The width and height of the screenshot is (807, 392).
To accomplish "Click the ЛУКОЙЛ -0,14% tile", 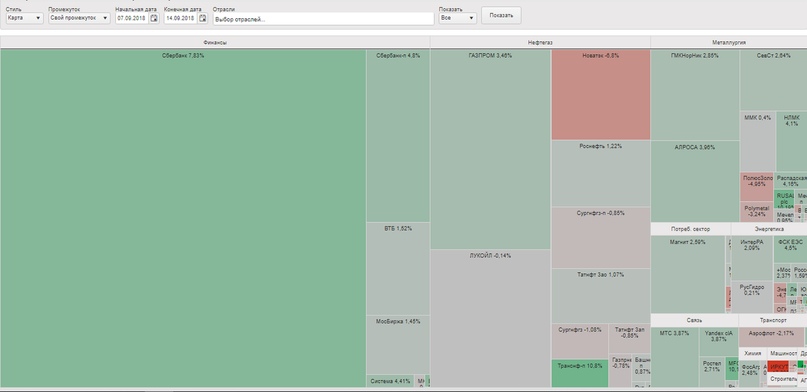I will coord(490,318).
